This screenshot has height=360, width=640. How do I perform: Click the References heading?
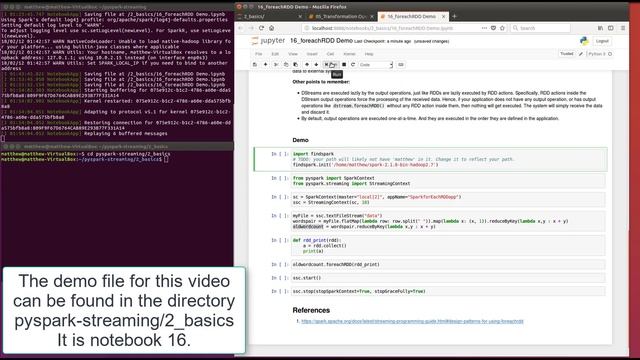pyautogui.click(x=311, y=310)
